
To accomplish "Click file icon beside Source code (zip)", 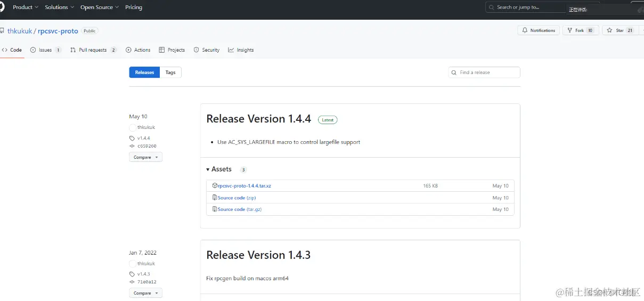I will pyautogui.click(x=215, y=198).
